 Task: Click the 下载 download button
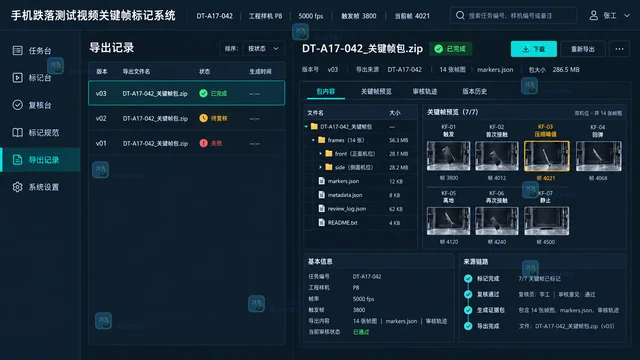pos(534,49)
